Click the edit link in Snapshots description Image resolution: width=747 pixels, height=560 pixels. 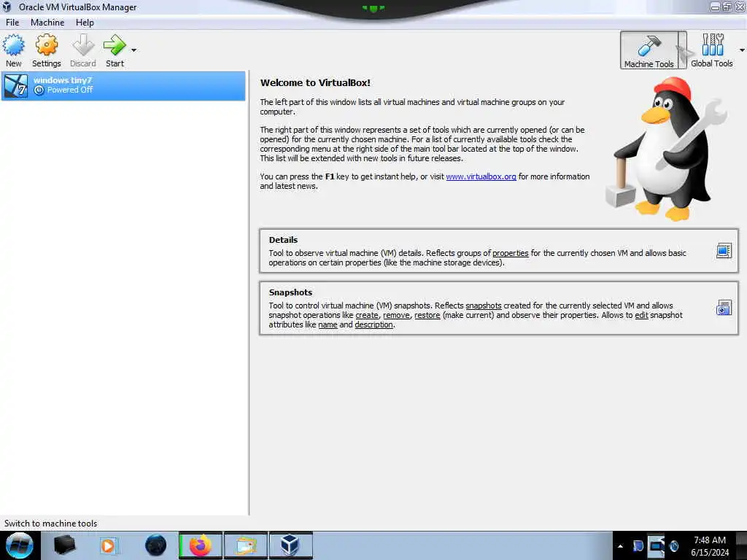coord(641,315)
